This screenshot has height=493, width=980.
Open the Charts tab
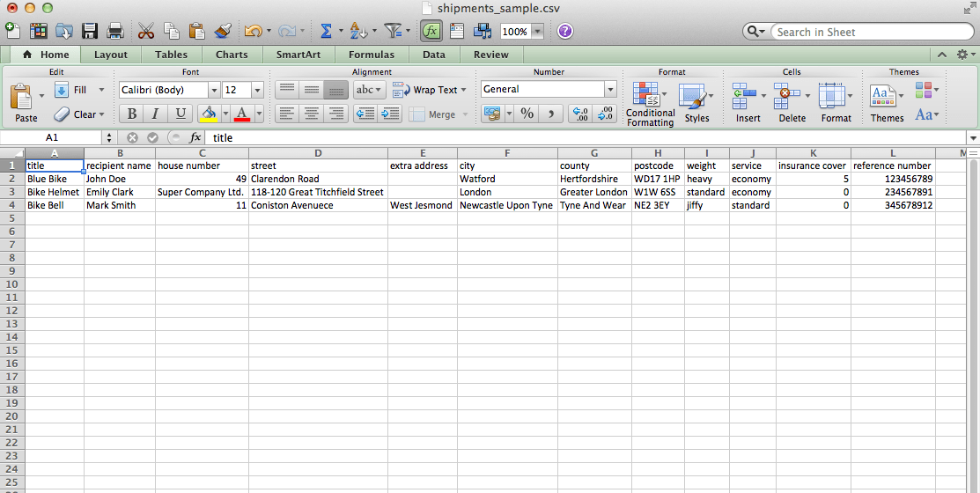232,55
